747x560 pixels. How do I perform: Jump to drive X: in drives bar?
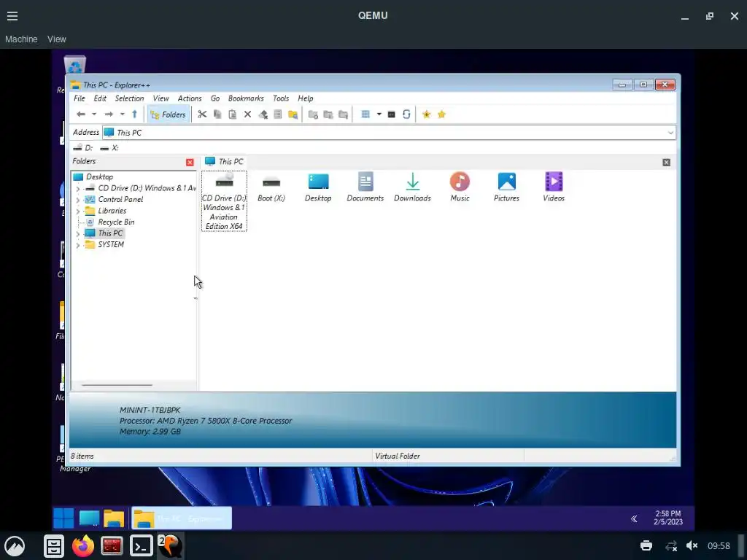[x=109, y=148]
